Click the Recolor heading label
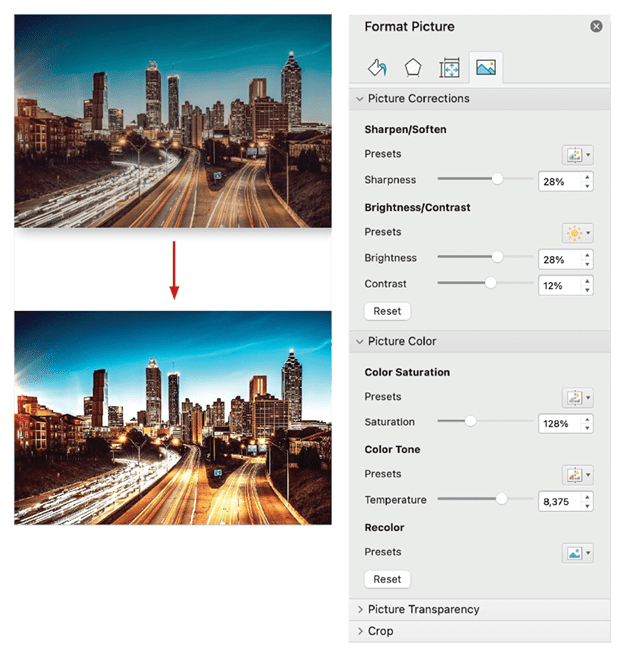Image resolution: width=625 pixels, height=656 pixels. [384, 528]
